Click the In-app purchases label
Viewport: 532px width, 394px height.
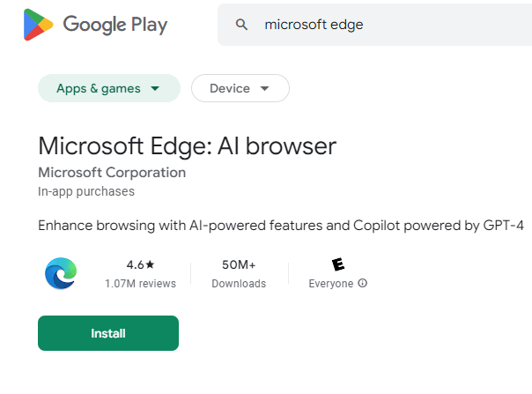coord(86,190)
